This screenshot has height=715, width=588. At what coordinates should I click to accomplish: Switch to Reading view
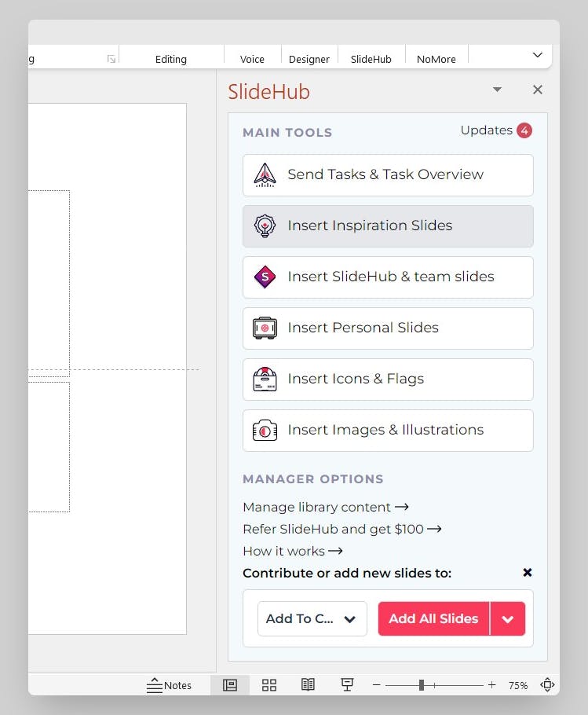[x=308, y=684]
